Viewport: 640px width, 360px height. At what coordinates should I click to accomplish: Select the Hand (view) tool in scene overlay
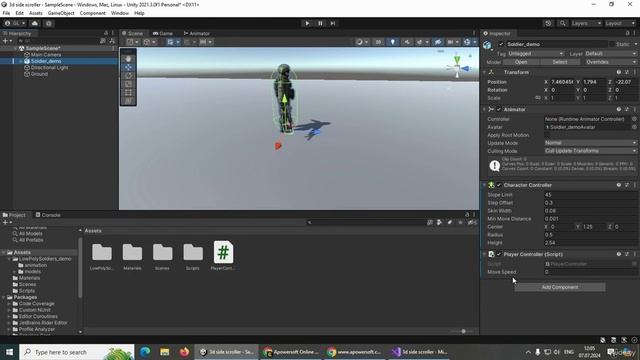tap(129, 59)
